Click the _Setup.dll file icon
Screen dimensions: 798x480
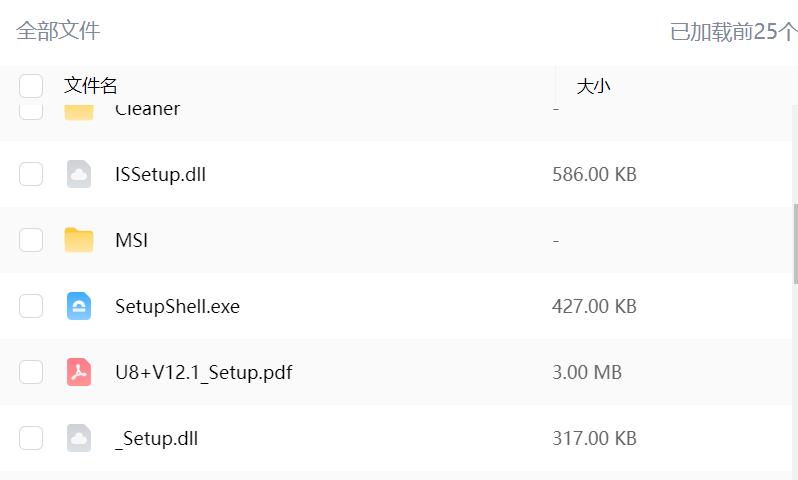click(x=79, y=438)
